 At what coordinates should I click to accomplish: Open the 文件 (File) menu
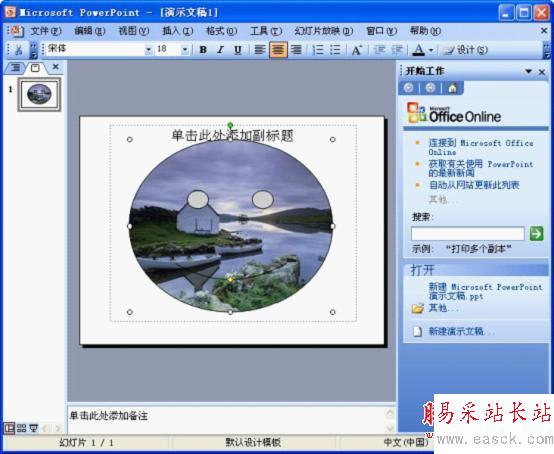[x=46, y=31]
